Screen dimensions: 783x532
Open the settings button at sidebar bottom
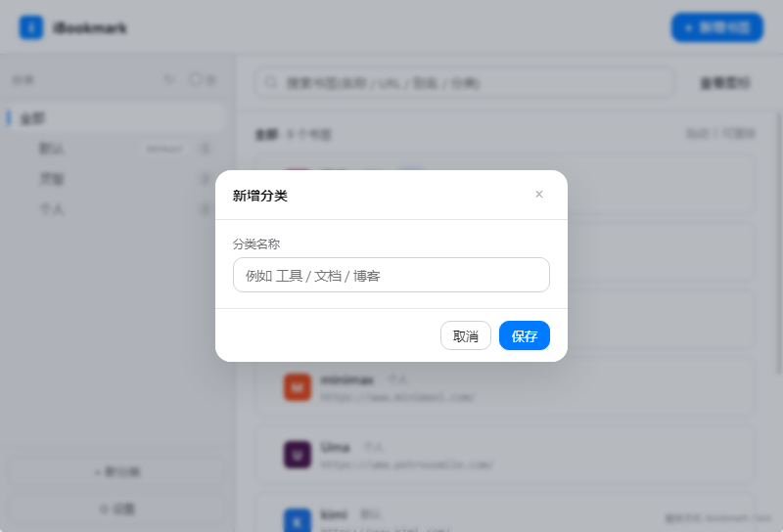[x=116, y=510]
